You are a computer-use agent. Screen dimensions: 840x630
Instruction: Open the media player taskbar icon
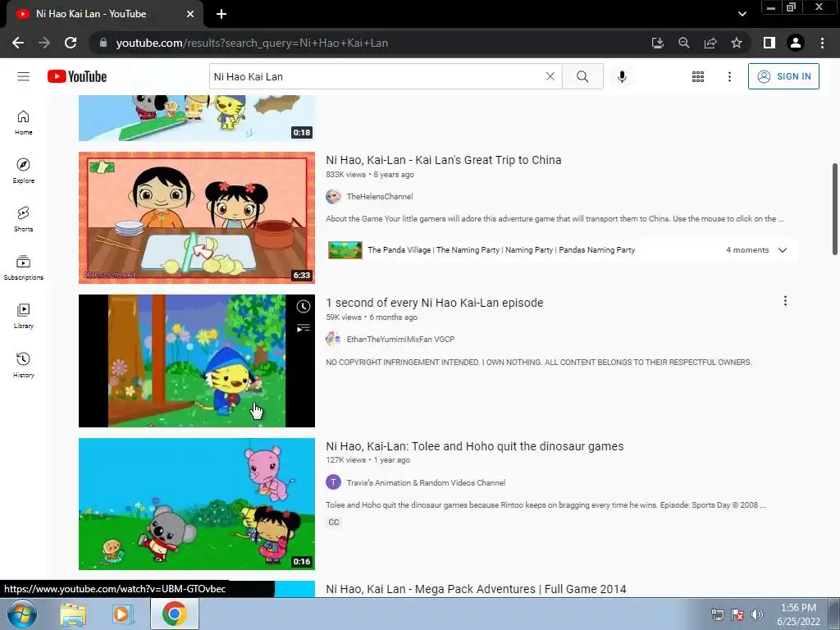point(123,614)
